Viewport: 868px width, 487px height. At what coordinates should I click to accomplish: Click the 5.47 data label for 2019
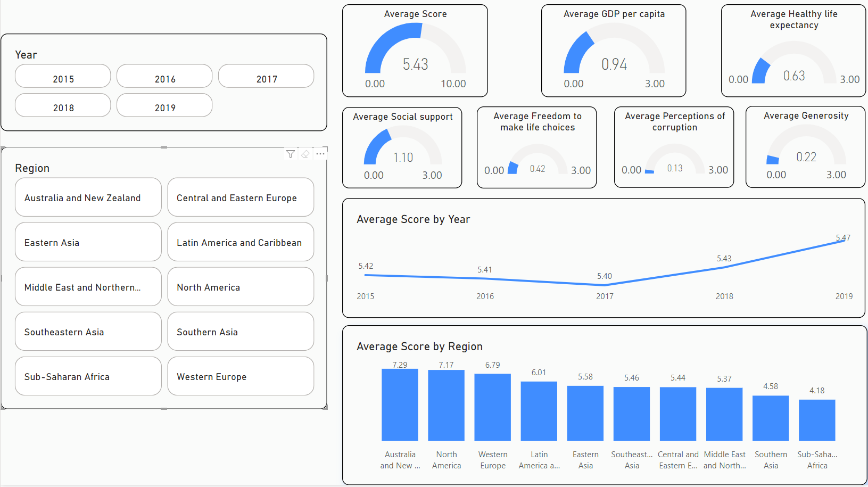[843, 238]
